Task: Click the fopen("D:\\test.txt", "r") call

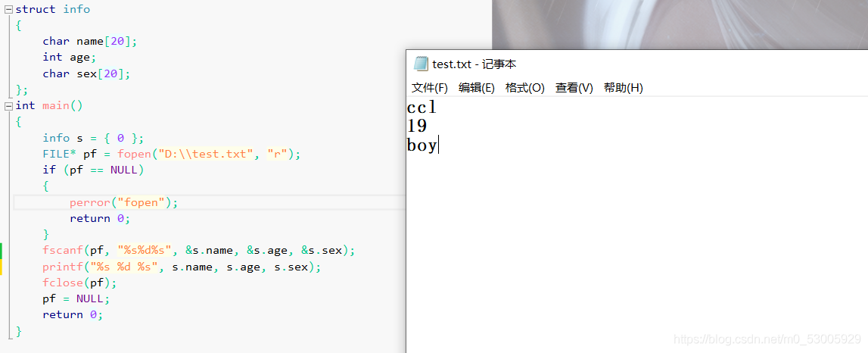Action: 206,154
